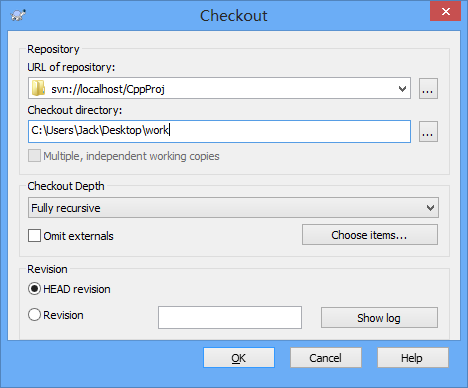468x388 pixels.
Task: Select the HEAD revision radio button
Action: (x=34, y=289)
